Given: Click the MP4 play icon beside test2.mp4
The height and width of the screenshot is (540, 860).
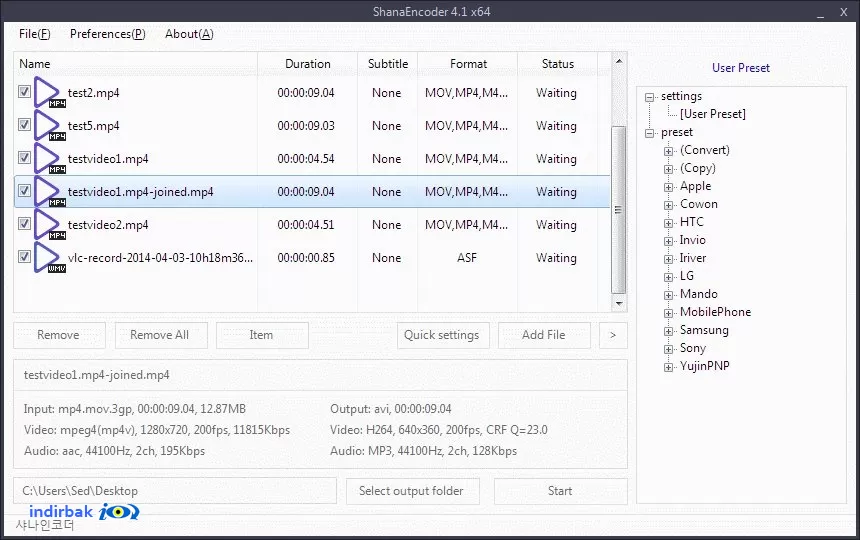Looking at the screenshot, I should pyautogui.click(x=49, y=93).
